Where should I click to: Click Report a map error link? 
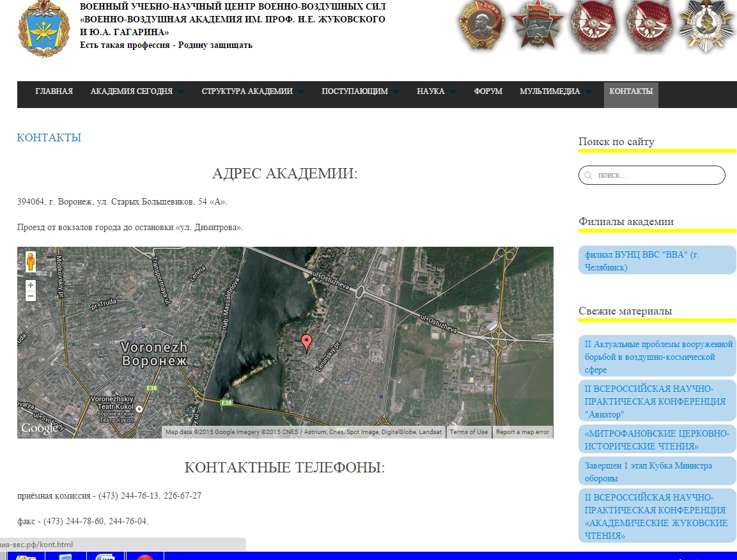(x=522, y=432)
